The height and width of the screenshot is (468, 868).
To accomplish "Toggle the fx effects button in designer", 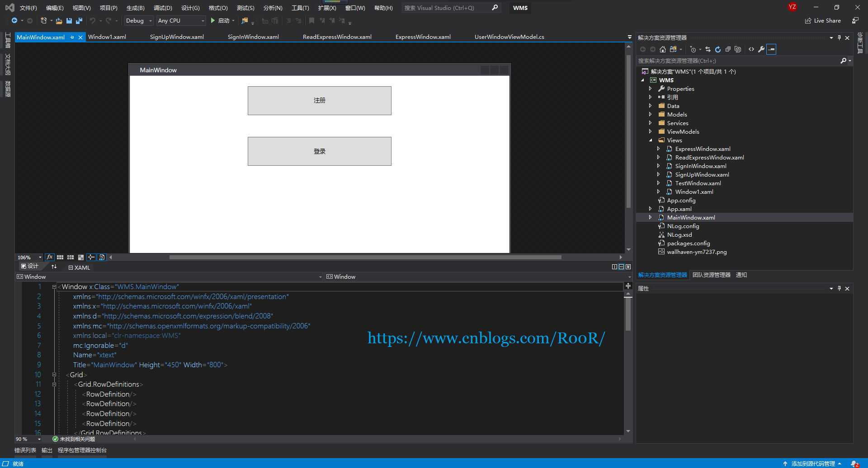I will click(50, 257).
